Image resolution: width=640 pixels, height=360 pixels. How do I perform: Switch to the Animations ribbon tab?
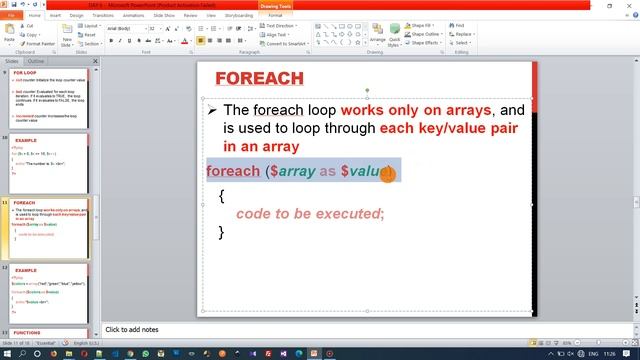point(133,15)
